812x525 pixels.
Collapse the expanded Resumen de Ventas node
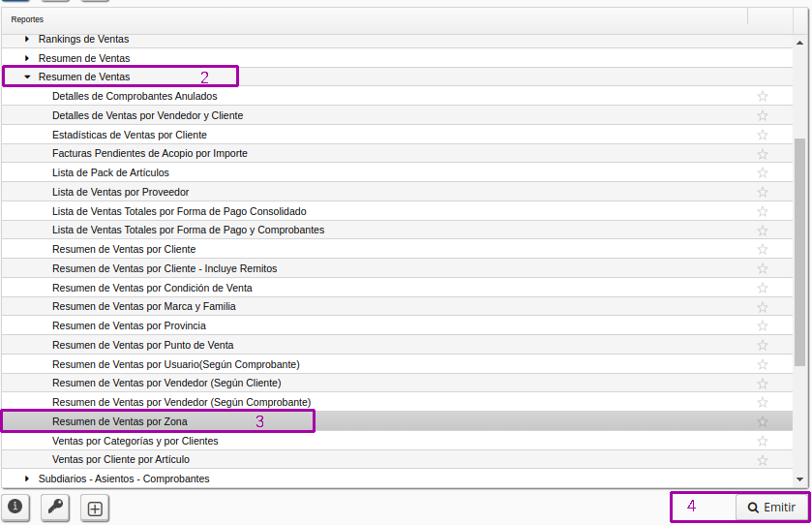27,77
